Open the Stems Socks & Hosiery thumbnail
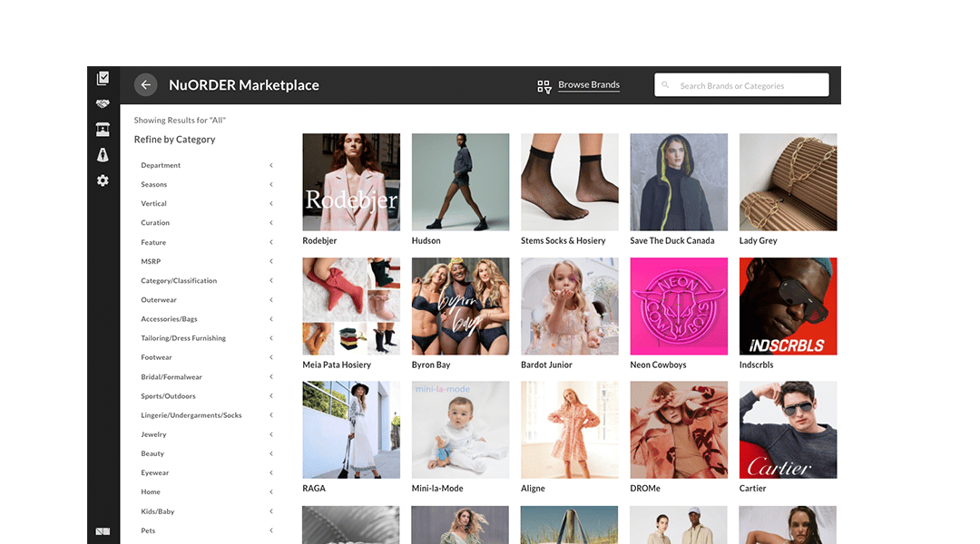The height and width of the screenshot is (544, 980). tap(569, 181)
